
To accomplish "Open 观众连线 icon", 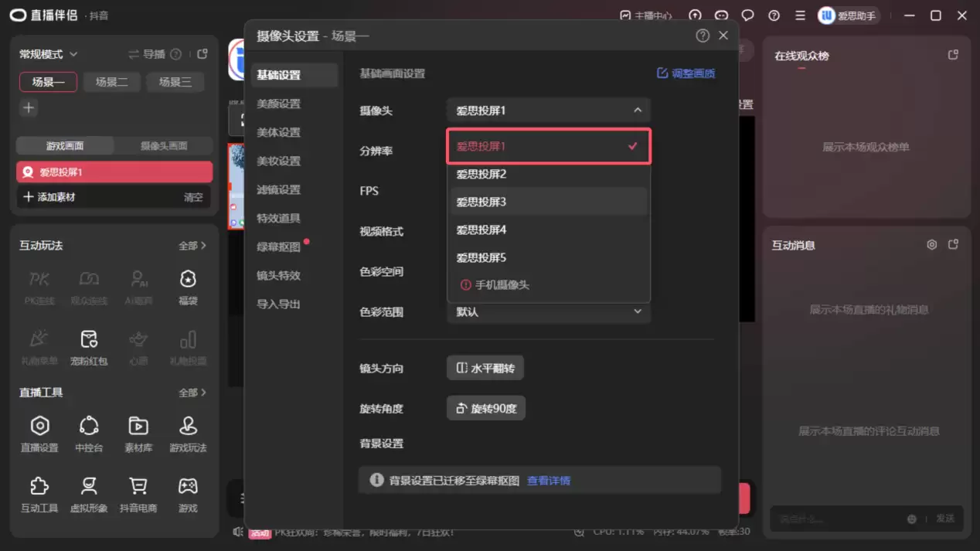I will [x=89, y=285].
